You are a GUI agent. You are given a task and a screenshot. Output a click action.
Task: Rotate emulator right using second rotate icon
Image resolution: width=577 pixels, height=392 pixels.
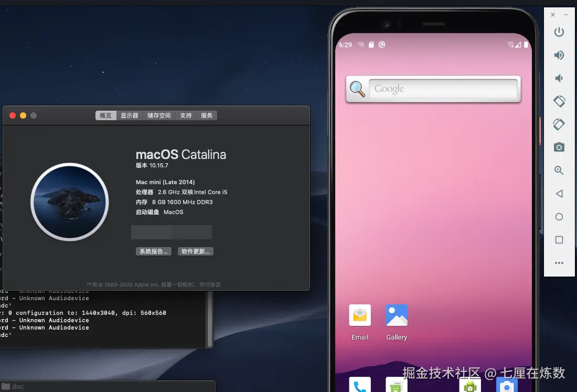[x=559, y=124]
